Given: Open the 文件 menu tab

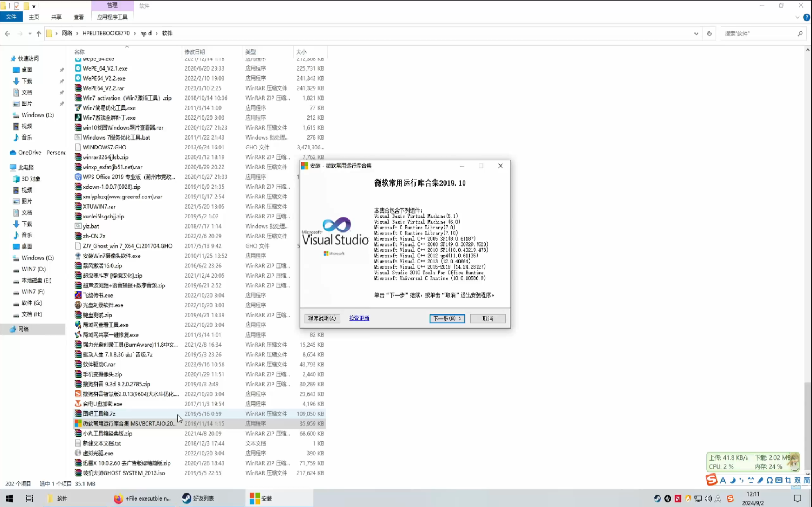Looking at the screenshot, I should pyautogui.click(x=11, y=17).
